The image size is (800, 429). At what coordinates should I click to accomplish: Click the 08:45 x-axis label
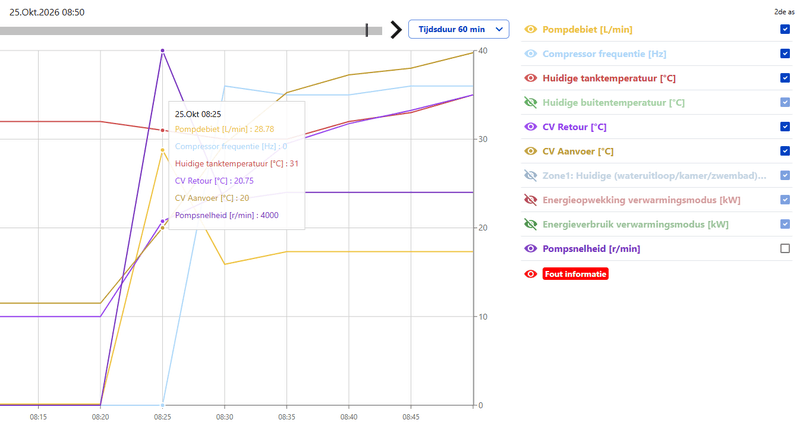pos(411,417)
